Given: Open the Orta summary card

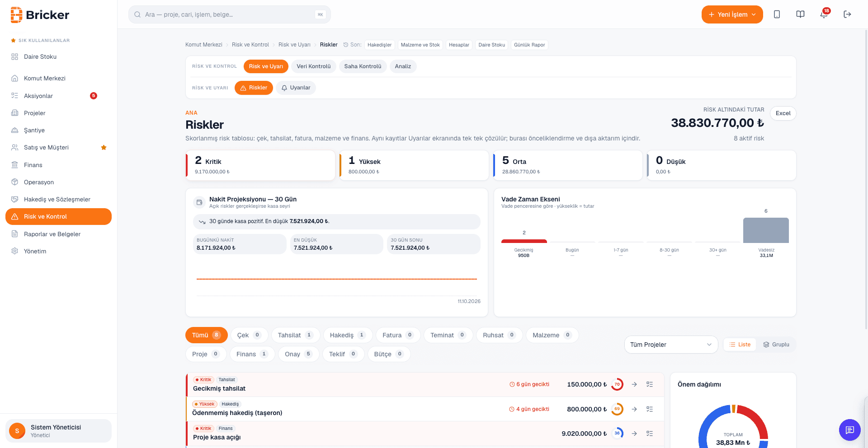Looking at the screenshot, I should coord(568,165).
